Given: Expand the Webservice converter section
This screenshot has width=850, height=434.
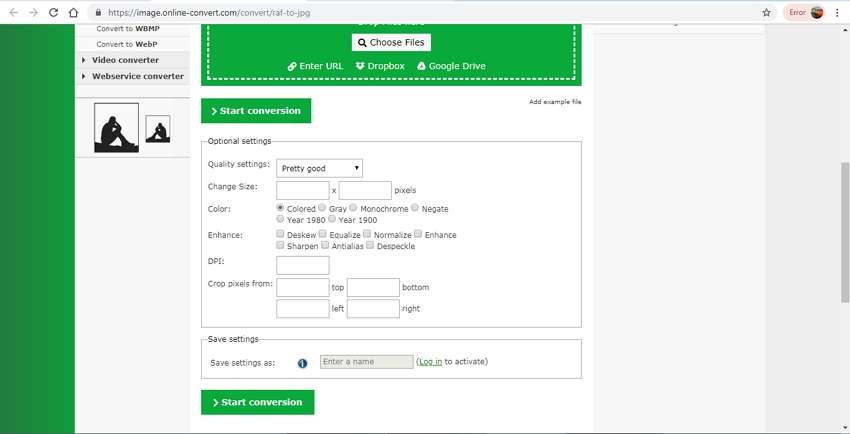Looking at the screenshot, I should (x=137, y=76).
